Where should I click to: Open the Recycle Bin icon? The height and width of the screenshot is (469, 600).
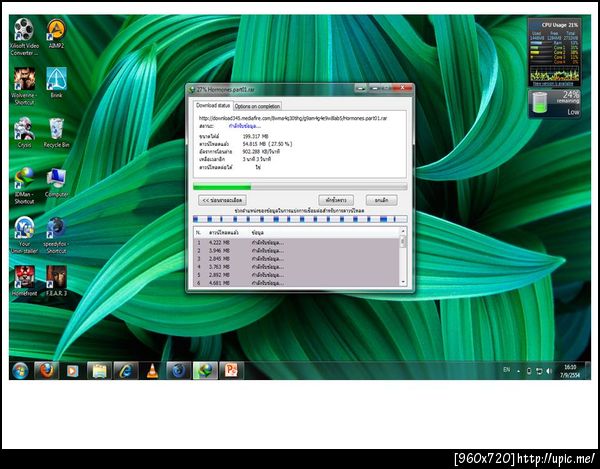56,132
